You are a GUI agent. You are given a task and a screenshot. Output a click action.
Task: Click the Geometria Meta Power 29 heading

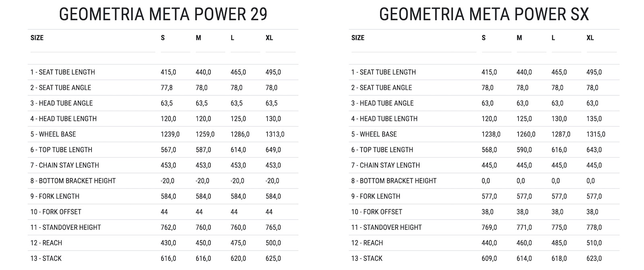(x=163, y=14)
